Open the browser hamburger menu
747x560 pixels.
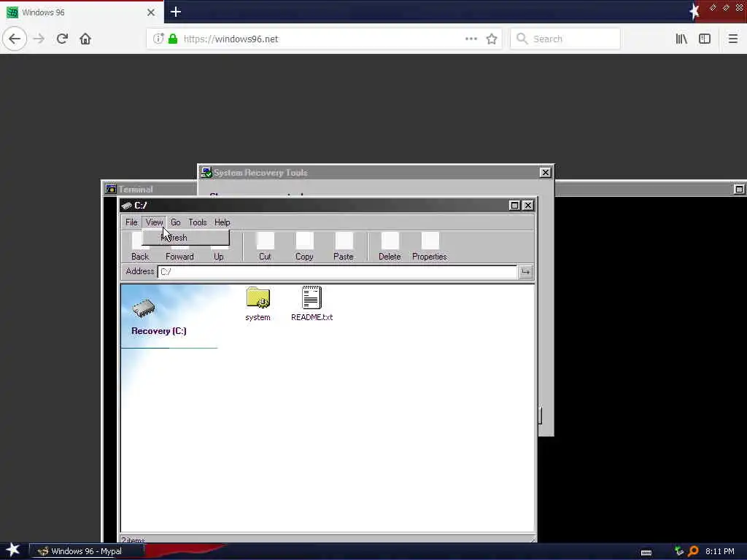(x=733, y=39)
